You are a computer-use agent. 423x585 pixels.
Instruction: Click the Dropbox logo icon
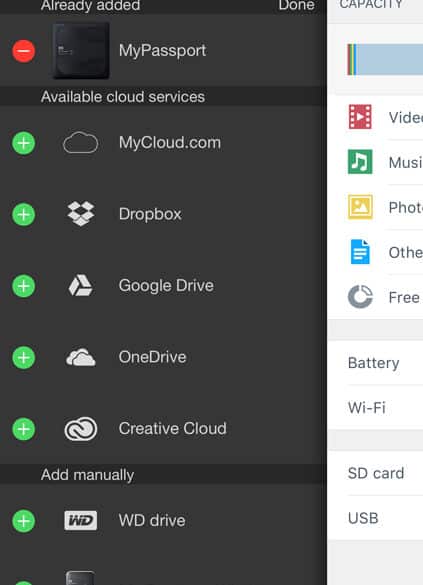point(81,214)
